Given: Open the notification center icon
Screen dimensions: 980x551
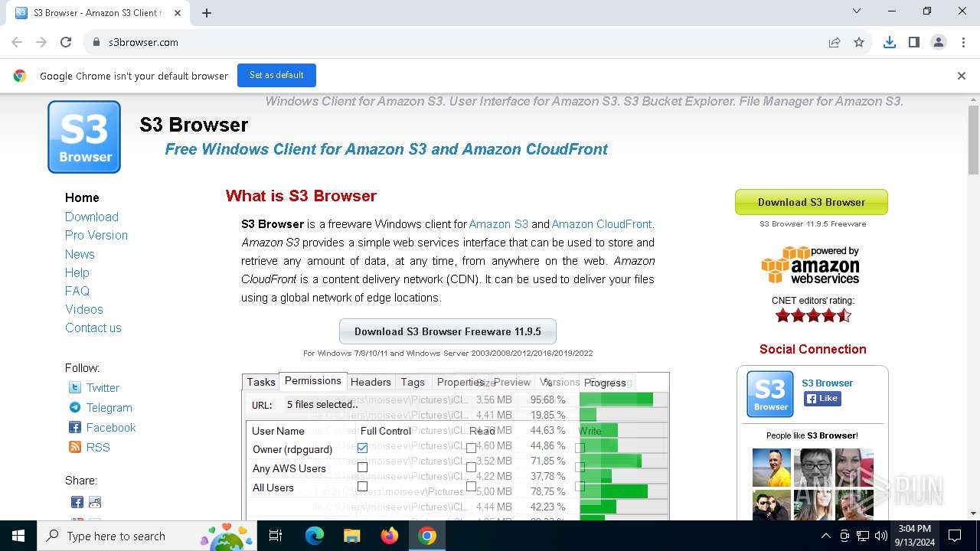Looking at the screenshot, I should coord(955,536).
